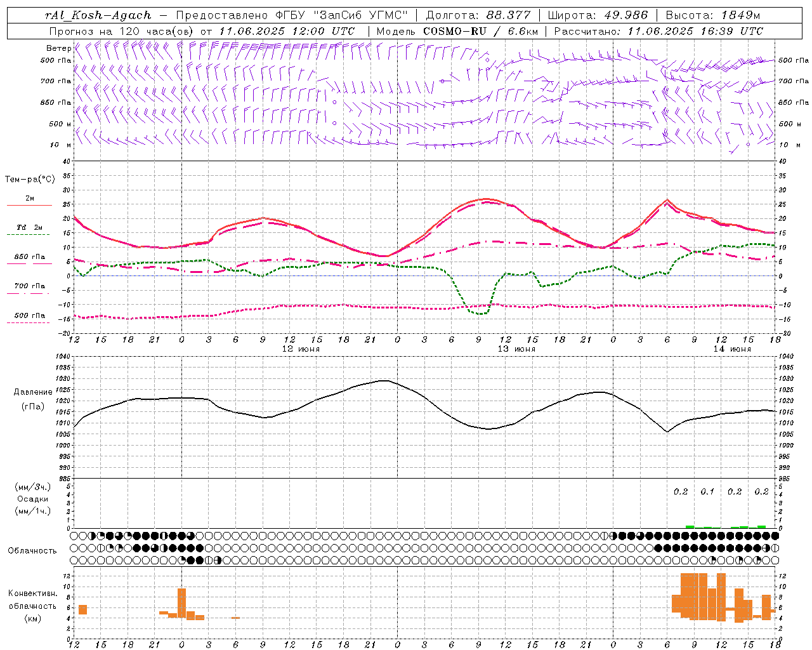The height and width of the screenshot is (650, 812).
Task: Click 'Прогноз на 120 часа(ов)' forecast header
Action: click(x=122, y=31)
